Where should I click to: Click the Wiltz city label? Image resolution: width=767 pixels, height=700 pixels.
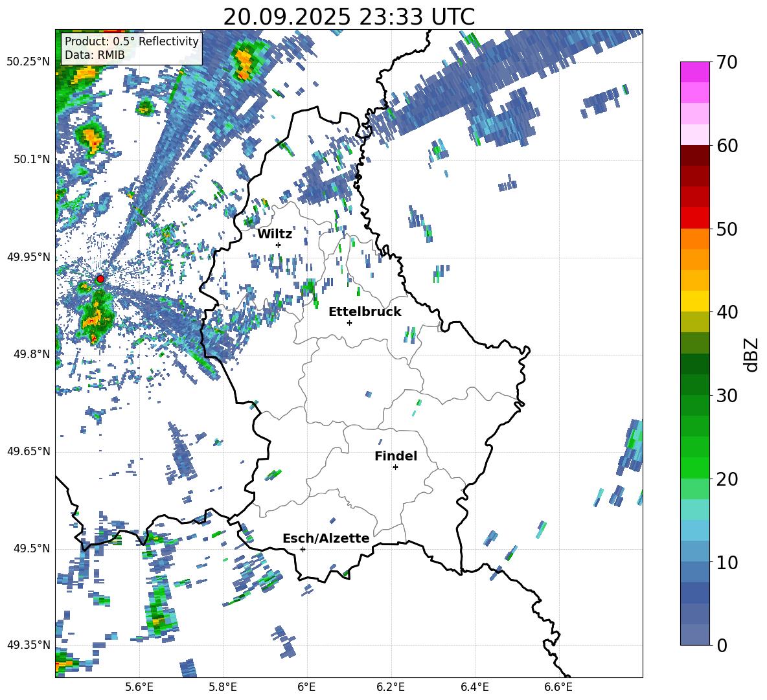(x=275, y=234)
